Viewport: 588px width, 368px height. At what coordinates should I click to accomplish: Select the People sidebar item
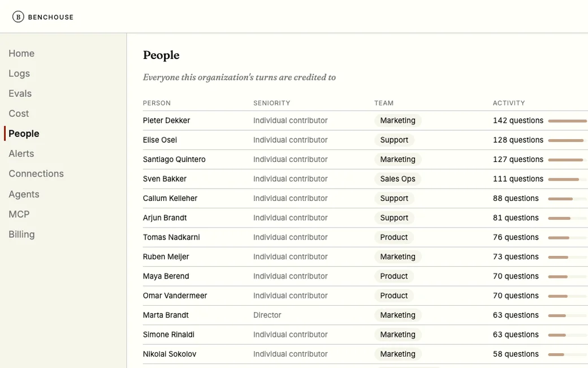click(24, 134)
